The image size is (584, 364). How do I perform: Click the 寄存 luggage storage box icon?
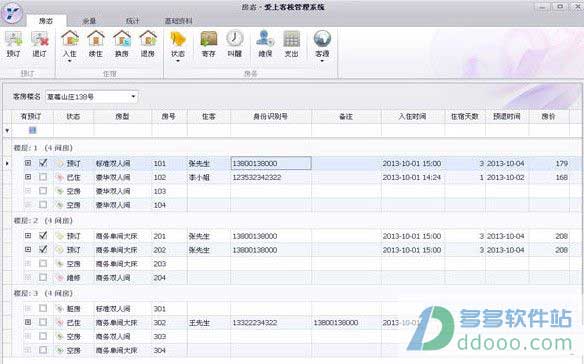coord(209,39)
